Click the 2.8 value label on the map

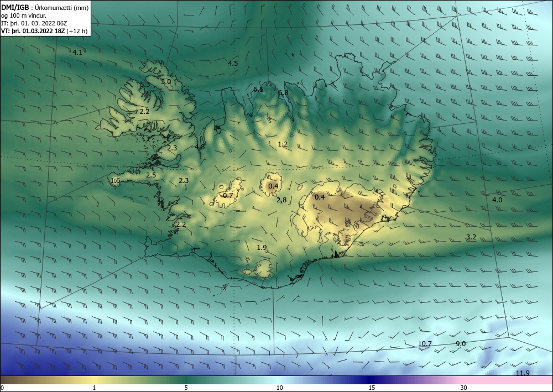point(281,200)
